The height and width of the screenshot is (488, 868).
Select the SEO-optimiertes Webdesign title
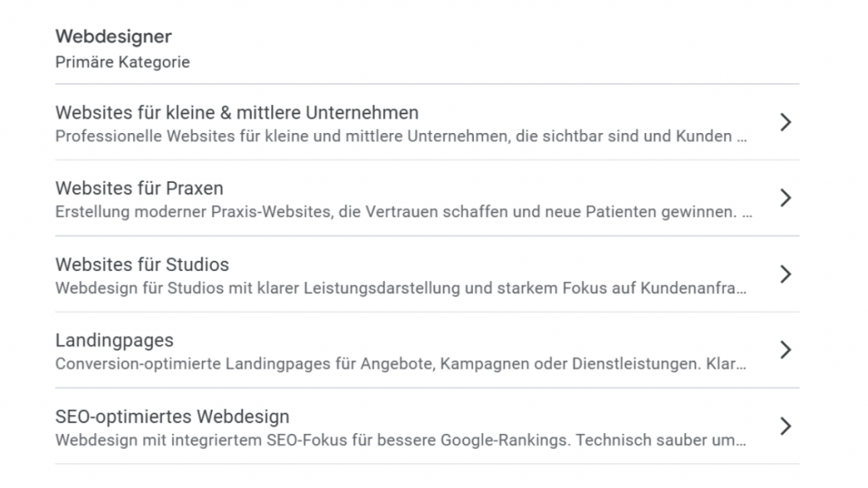pos(172,417)
